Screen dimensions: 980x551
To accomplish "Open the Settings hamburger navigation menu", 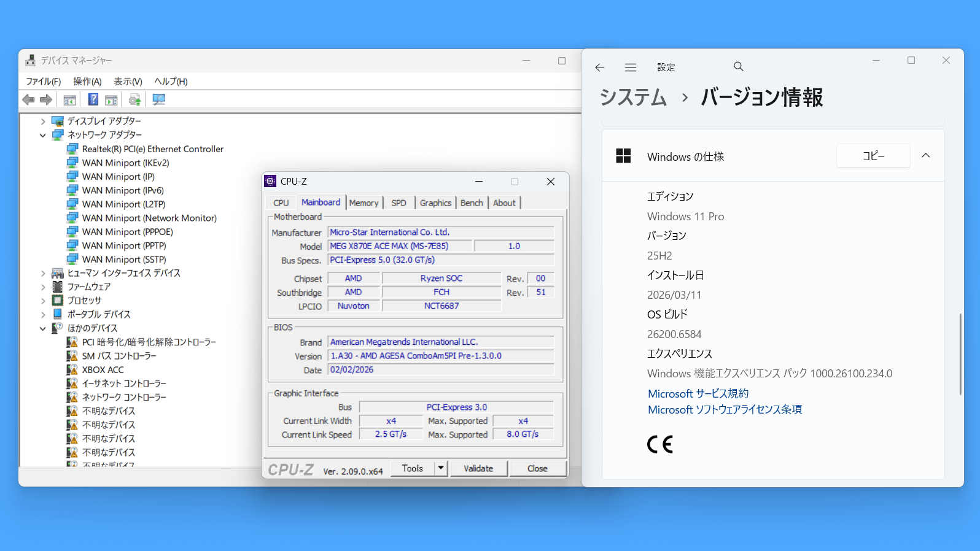I will [630, 67].
